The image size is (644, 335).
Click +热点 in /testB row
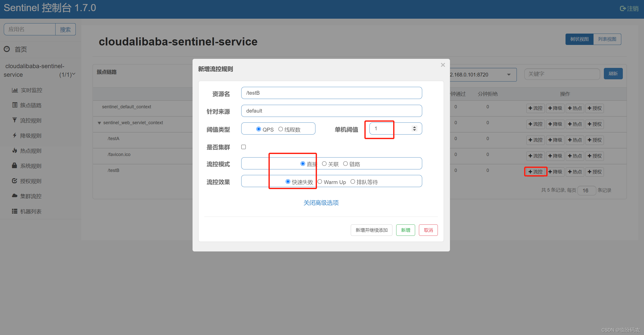click(575, 172)
